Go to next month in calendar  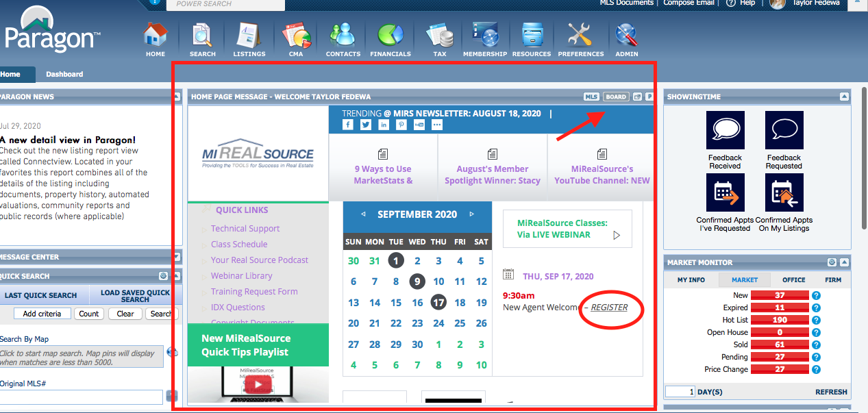(x=471, y=214)
